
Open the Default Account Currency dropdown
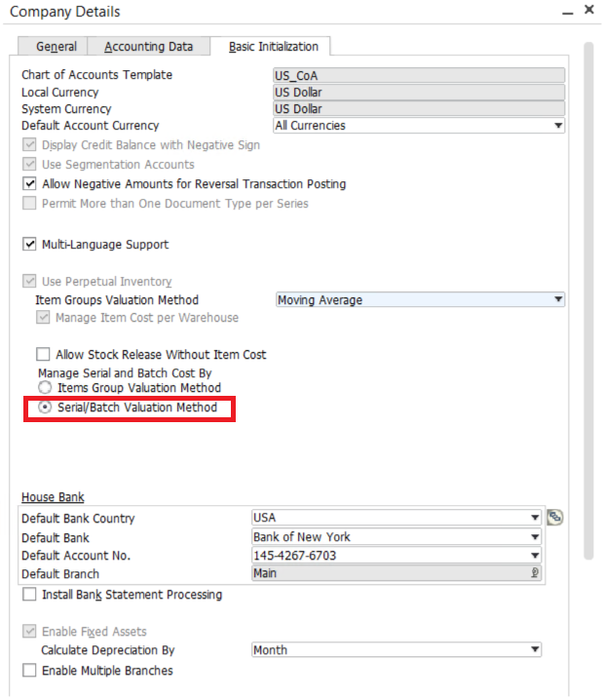click(x=558, y=126)
